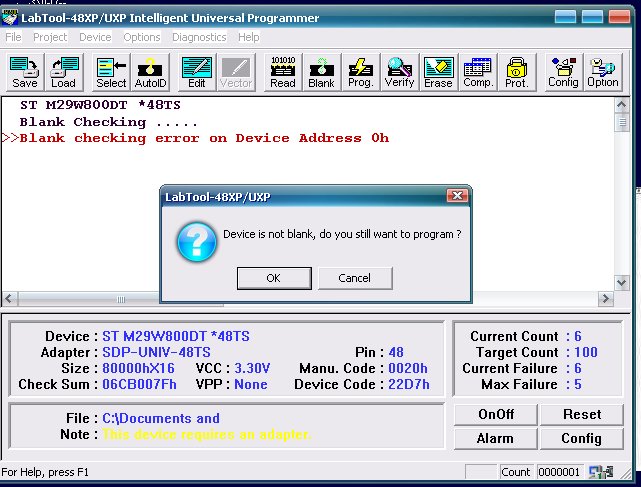Image resolution: width=641 pixels, height=487 pixels.
Task: Open the Select device tool
Action: click(x=111, y=72)
